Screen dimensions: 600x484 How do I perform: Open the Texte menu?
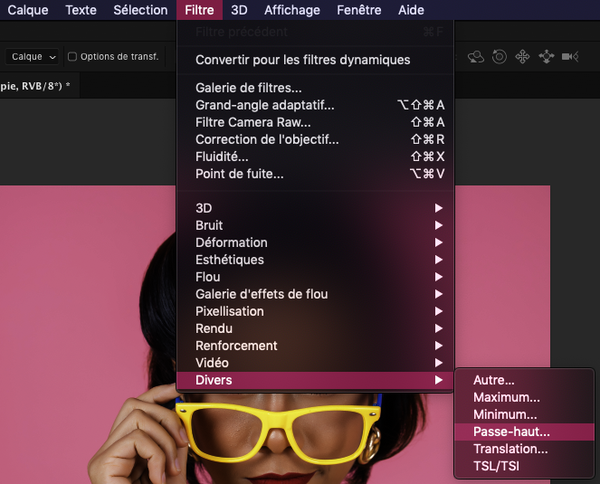pyautogui.click(x=81, y=10)
